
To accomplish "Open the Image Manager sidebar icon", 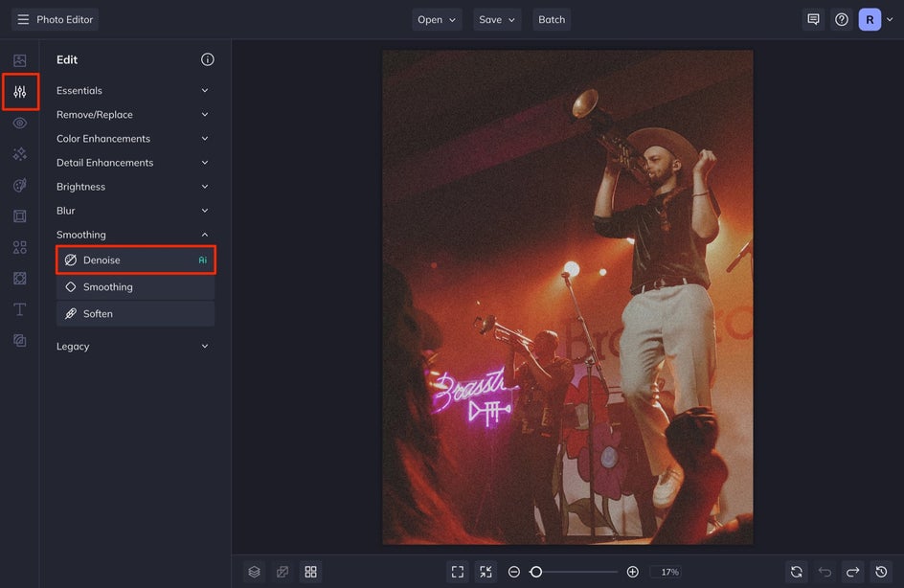I will 19,60.
